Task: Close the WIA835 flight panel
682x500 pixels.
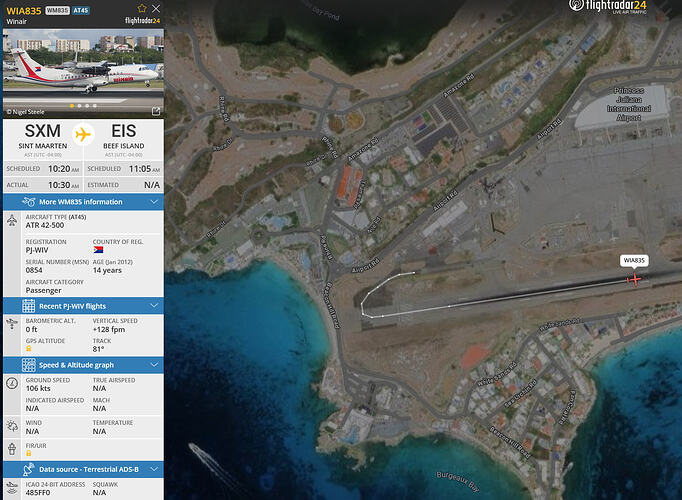Action: [x=156, y=8]
